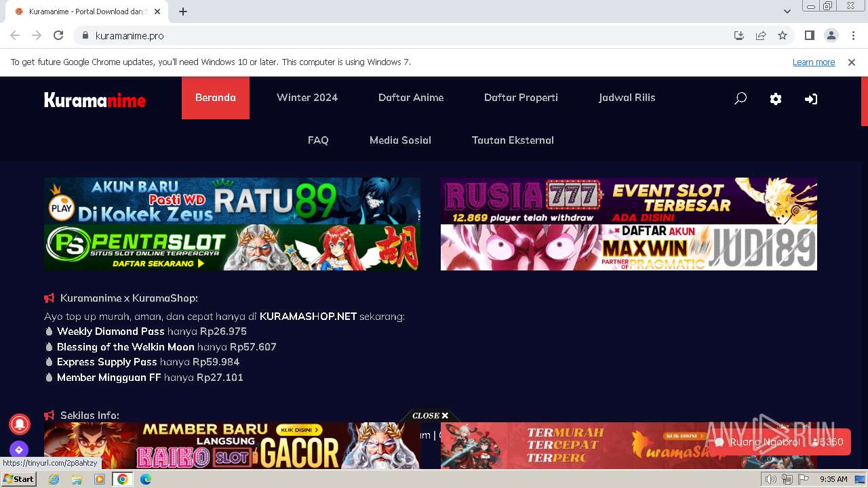Open the settings gear icon in navbar

point(776,99)
